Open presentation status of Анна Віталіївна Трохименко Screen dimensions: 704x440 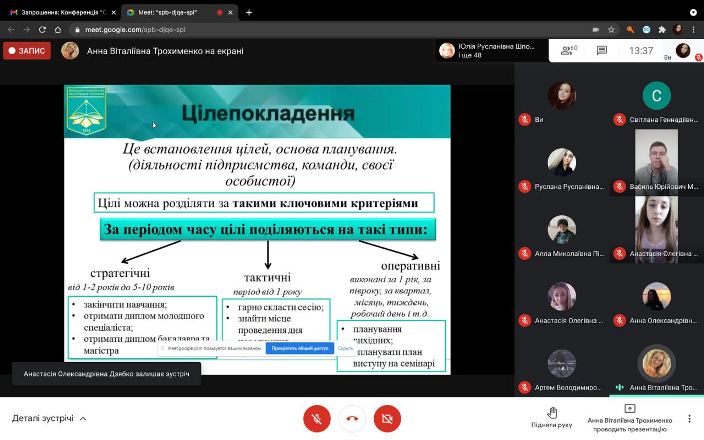coord(629,418)
